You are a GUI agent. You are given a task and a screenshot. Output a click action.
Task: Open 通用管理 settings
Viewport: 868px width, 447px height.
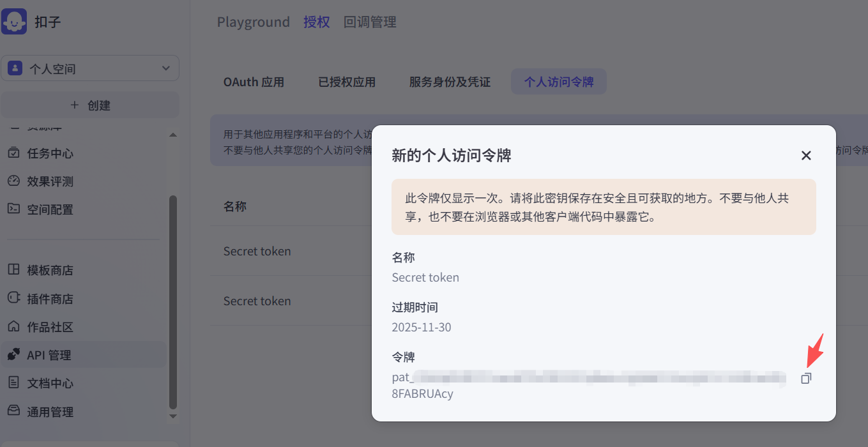click(50, 412)
